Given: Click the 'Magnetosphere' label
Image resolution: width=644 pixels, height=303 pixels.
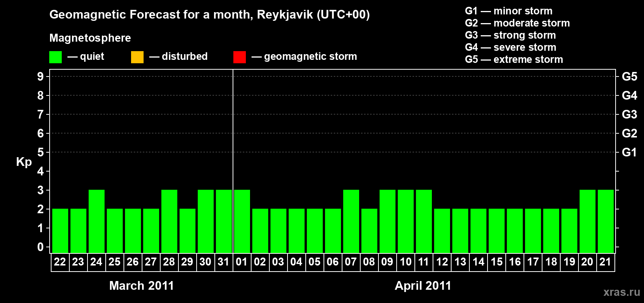Looking at the screenshot, I should [x=90, y=38].
